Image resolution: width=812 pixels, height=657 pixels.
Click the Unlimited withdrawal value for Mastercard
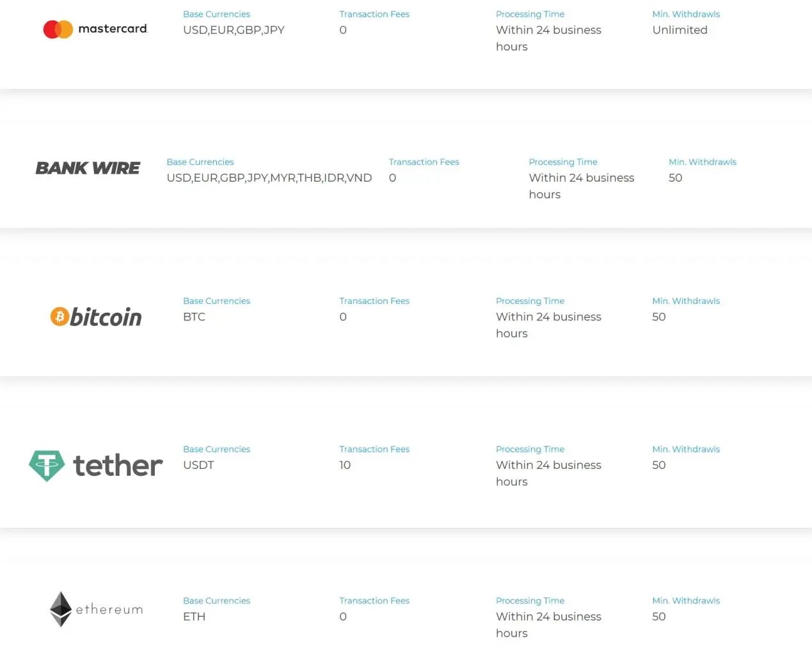[x=680, y=30]
